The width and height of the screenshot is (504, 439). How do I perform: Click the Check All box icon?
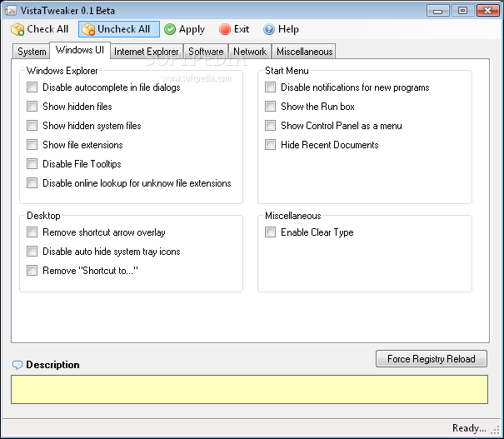tap(17, 29)
